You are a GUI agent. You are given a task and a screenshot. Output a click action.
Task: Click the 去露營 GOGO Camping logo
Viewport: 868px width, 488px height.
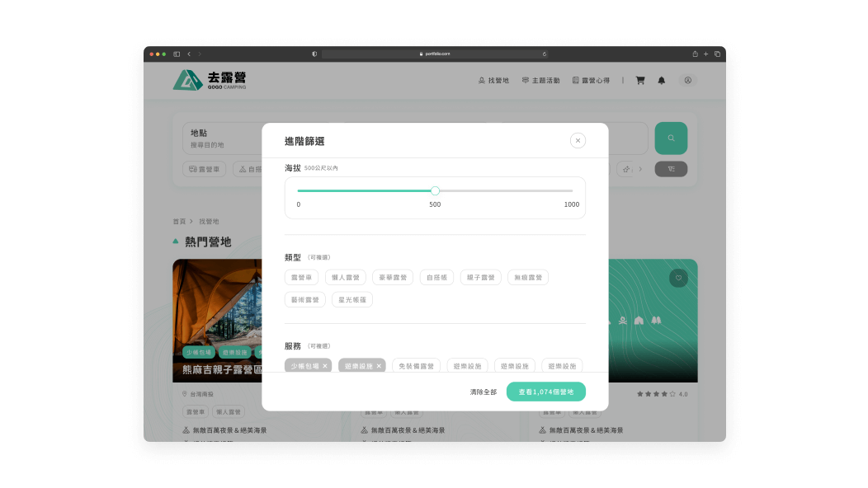(x=210, y=80)
